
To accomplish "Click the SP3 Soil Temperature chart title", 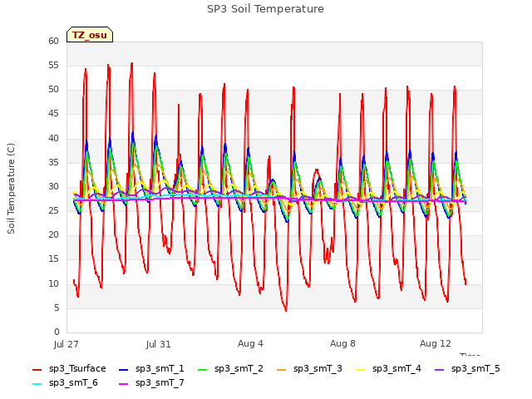I will point(265,9).
